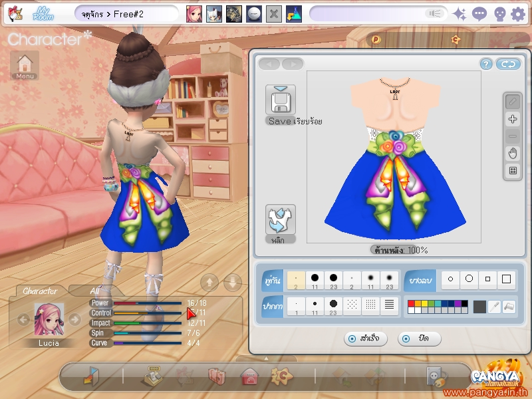Click the swap arrows icon beside help

[x=508, y=64]
